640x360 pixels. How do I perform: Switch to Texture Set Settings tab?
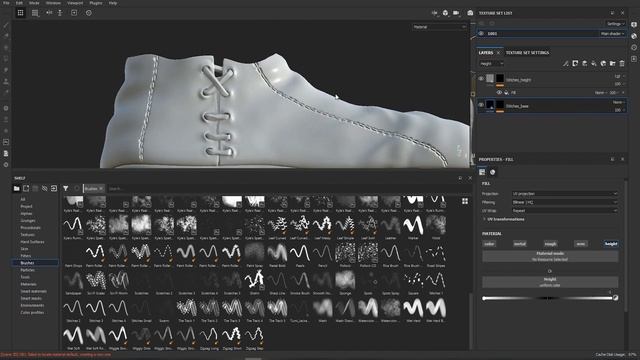coord(527,53)
